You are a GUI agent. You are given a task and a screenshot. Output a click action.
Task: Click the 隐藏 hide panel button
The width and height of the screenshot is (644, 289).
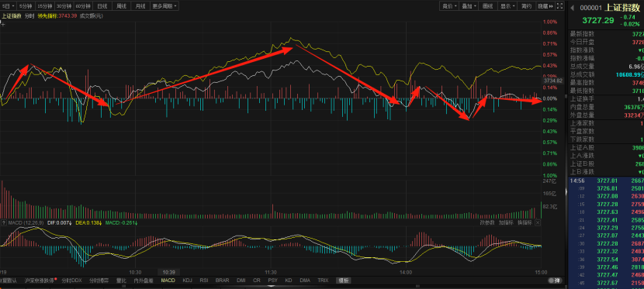click(x=545, y=5)
